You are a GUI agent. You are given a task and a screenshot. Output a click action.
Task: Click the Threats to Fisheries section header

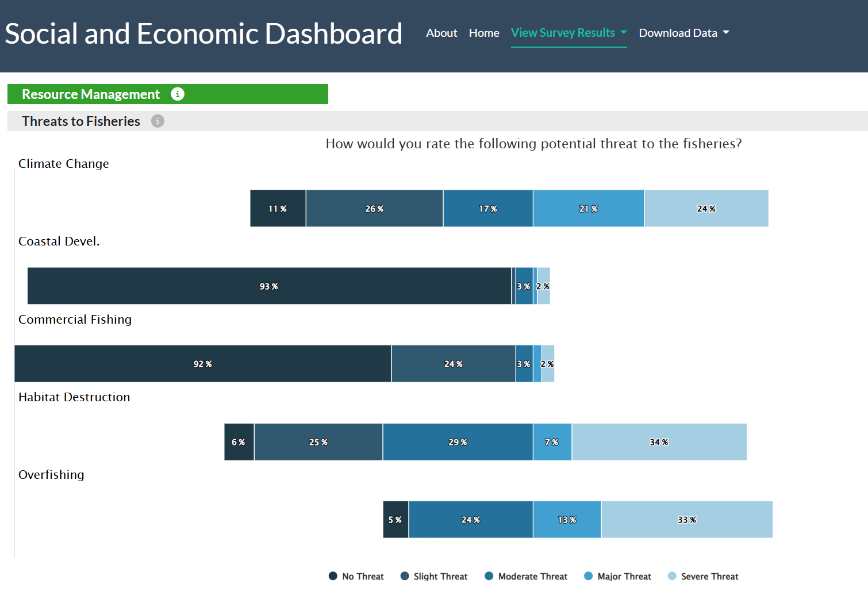(x=437, y=121)
